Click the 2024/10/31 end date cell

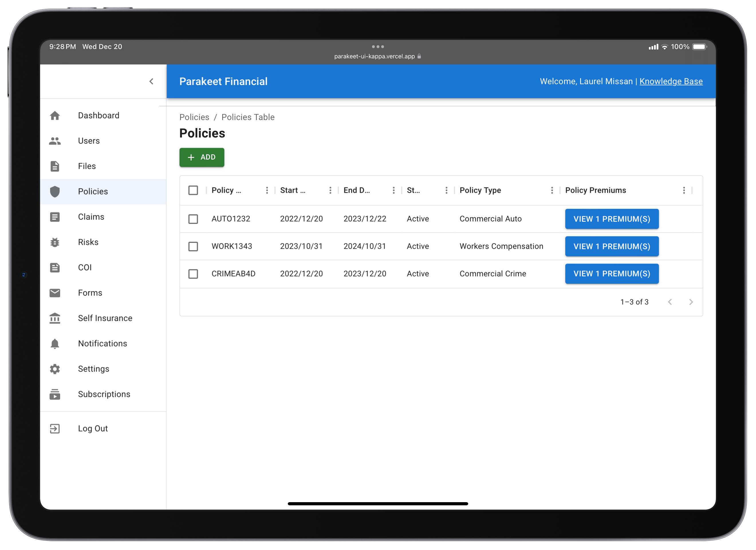[x=365, y=246]
